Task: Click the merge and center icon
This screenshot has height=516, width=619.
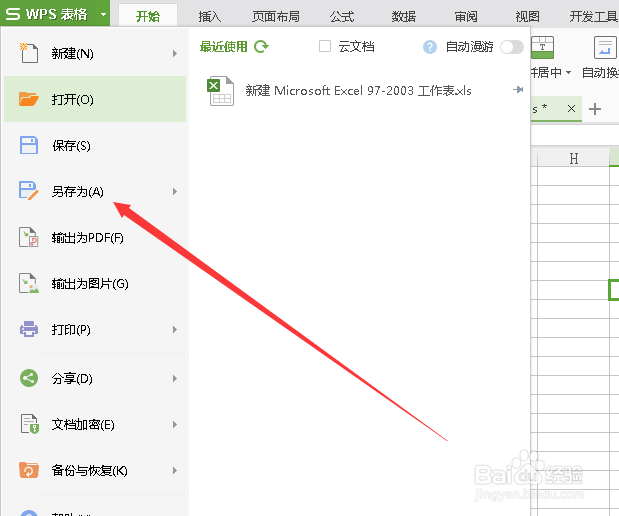Action: click(543, 47)
